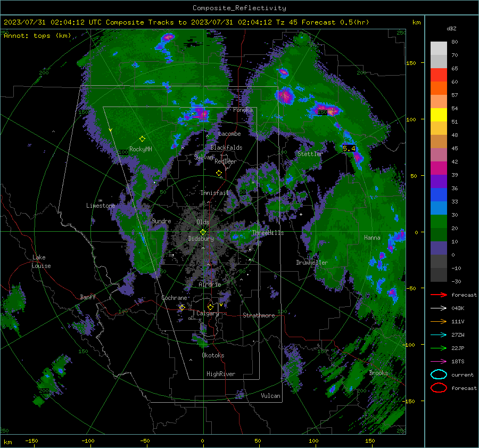This screenshot has height=448, width=479.
Task: Click the Sylvan label on map
Action: click(x=204, y=157)
